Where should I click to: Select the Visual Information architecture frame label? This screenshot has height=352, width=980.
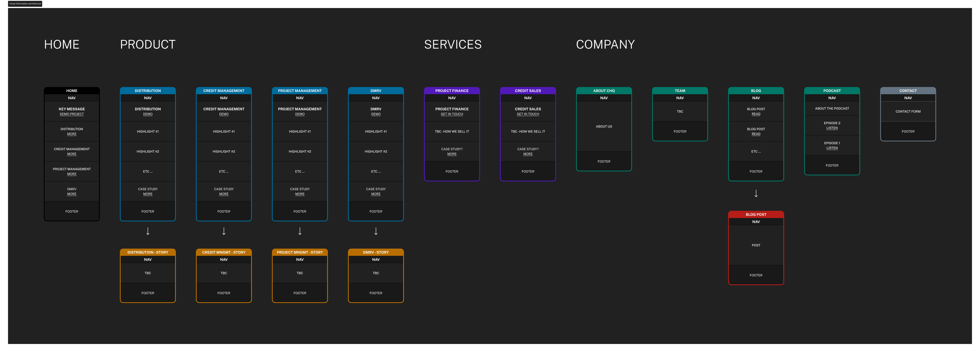click(25, 4)
